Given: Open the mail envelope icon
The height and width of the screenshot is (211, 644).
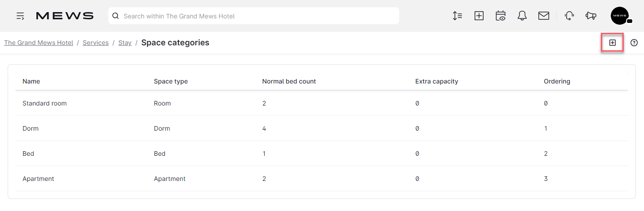Looking at the screenshot, I should pos(544,16).
